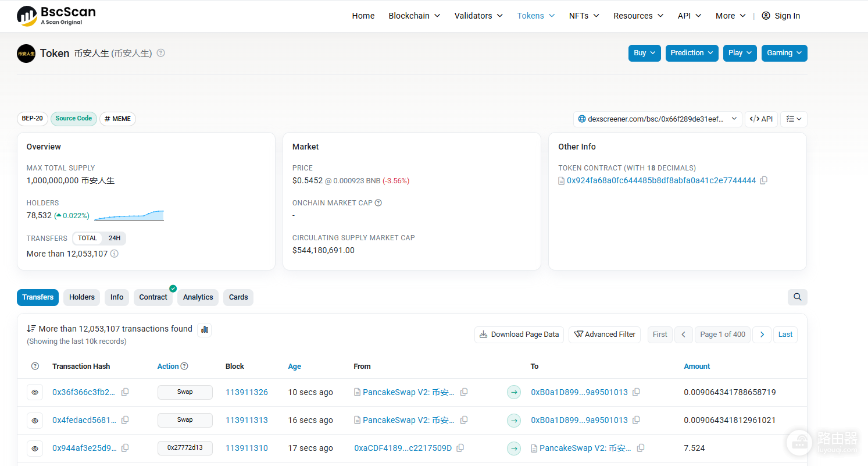The image size is (868, 466).
Task: Jump to the Last page
Action: coord(785,335)
